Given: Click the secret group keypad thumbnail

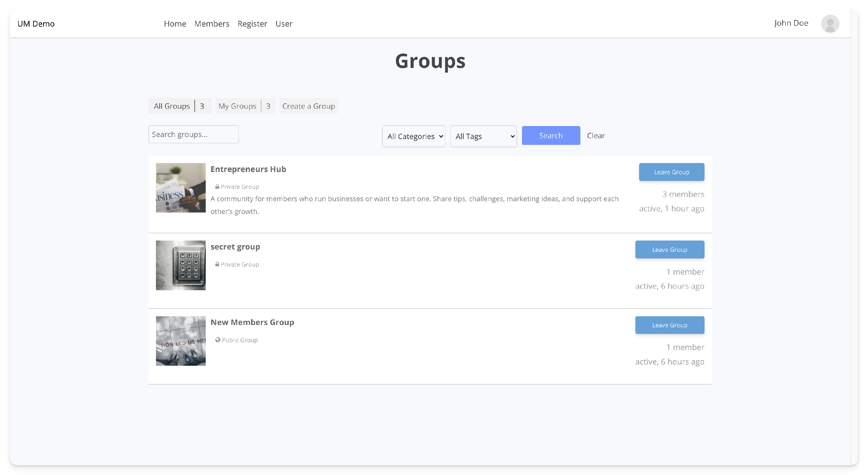Looking at the screenshot, I should click(x=181, y=265).
